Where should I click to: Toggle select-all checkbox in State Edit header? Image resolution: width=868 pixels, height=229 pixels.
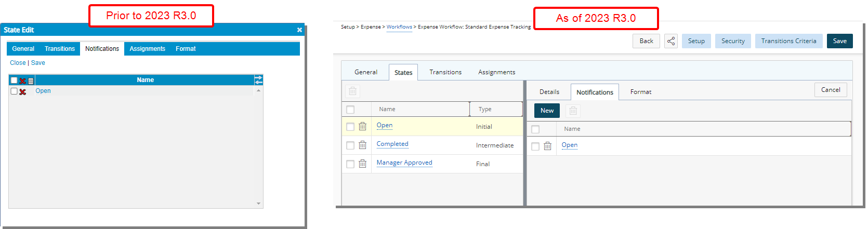click(x=14, y=80)
